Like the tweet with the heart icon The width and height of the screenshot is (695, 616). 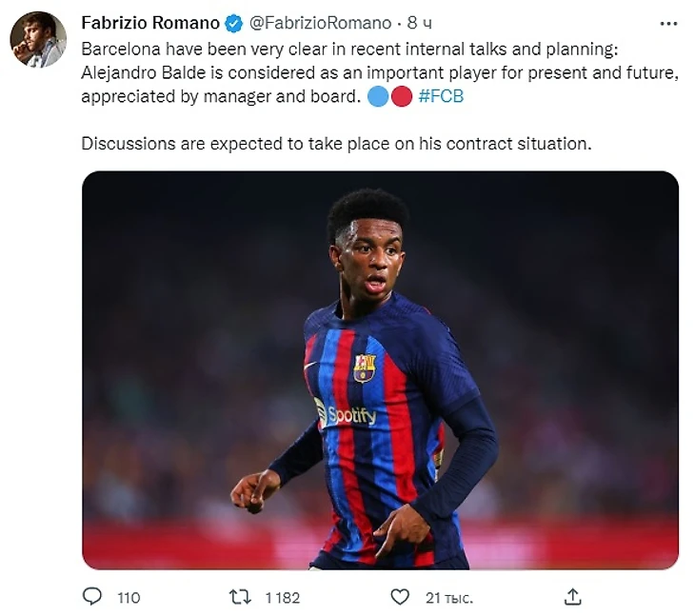tap(401, 597)
